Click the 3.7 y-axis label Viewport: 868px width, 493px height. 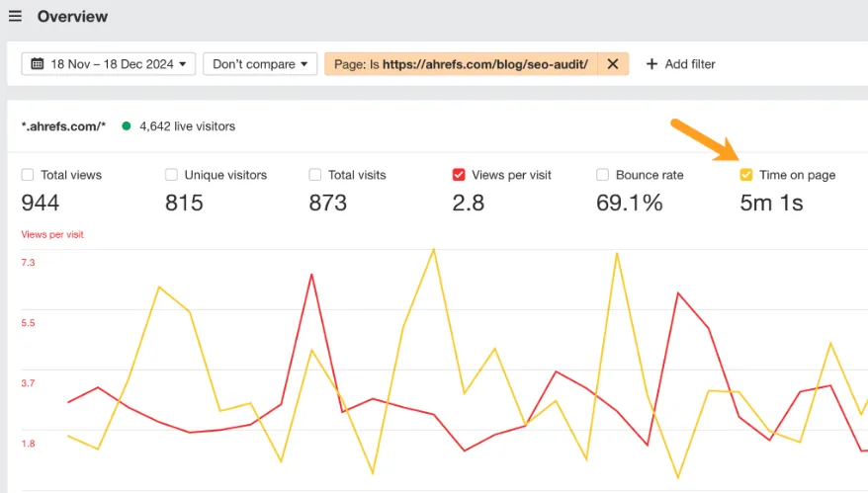29,383
